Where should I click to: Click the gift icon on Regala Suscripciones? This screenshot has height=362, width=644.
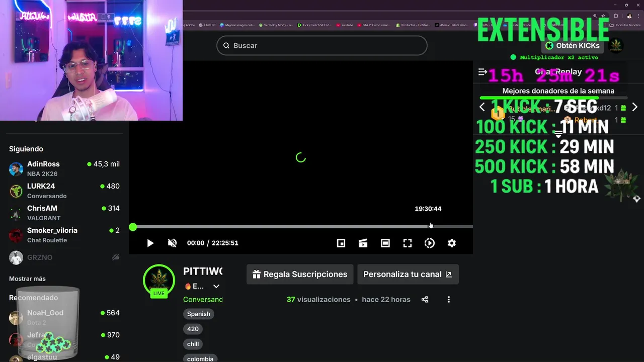[x=257, y=275]
